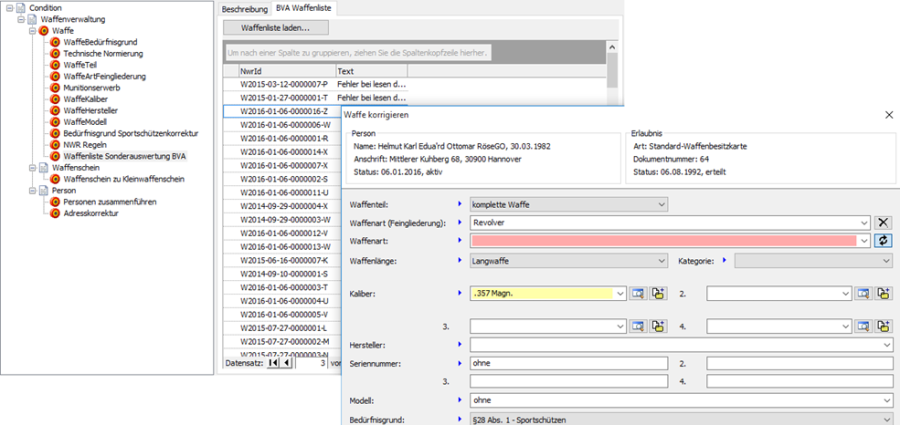This screenshot has width=900, height=425.
Task: Go to first record in Datensatz navigator
Action: (x=276, y=363)
